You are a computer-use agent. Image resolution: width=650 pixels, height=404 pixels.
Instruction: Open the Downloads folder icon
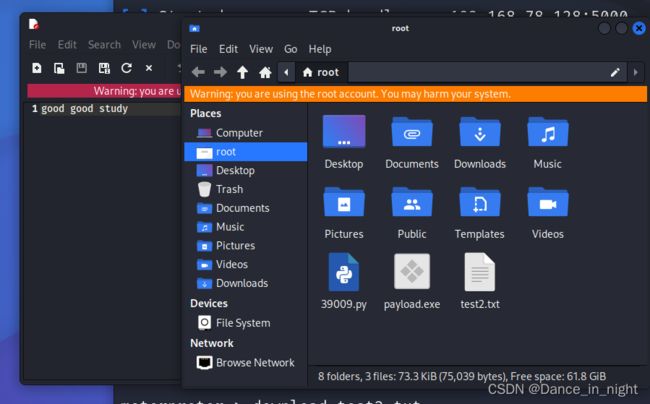pyautogui.click(x=480, y=141)
